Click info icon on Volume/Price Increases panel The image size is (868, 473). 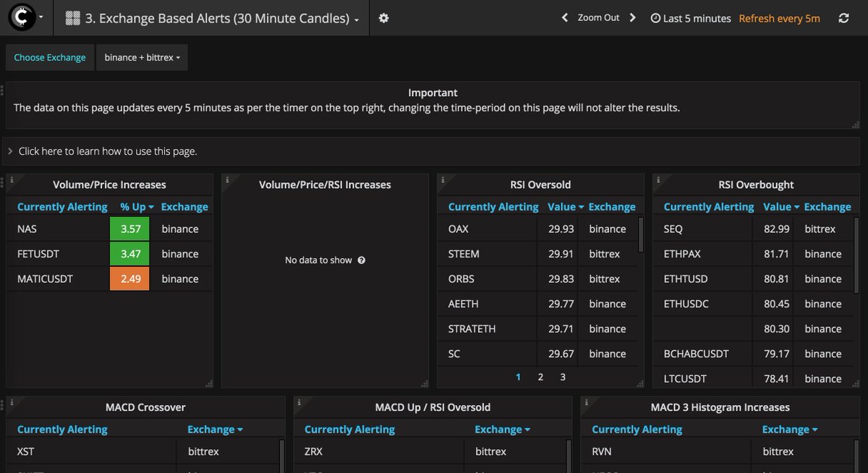(12, 179)
